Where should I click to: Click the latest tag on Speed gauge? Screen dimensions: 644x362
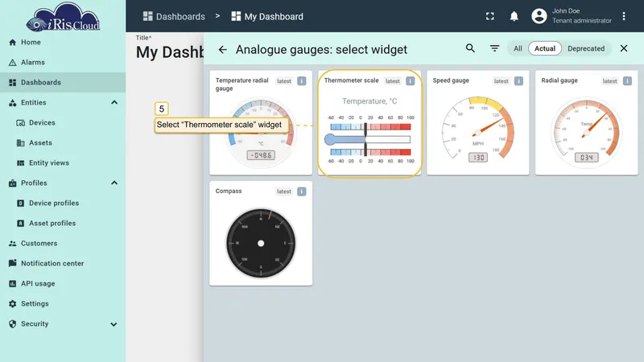point(501,81)
